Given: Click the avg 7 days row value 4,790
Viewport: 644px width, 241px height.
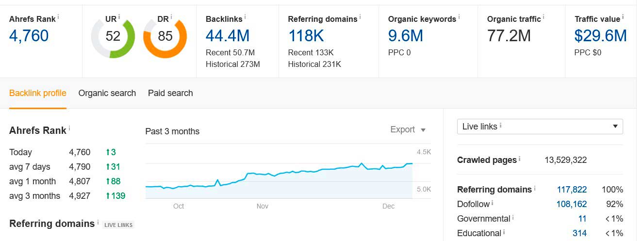Looking at the screenshot, I should [x=80, y=167].
